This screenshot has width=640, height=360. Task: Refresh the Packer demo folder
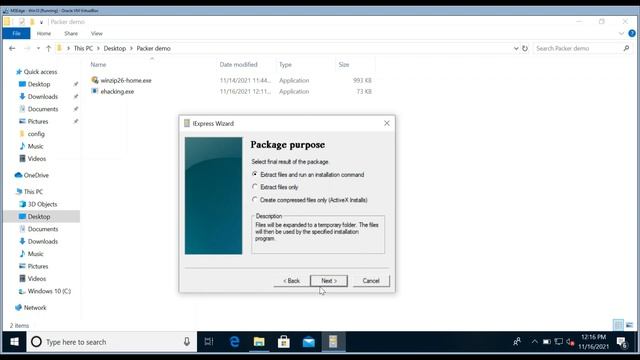525,48
